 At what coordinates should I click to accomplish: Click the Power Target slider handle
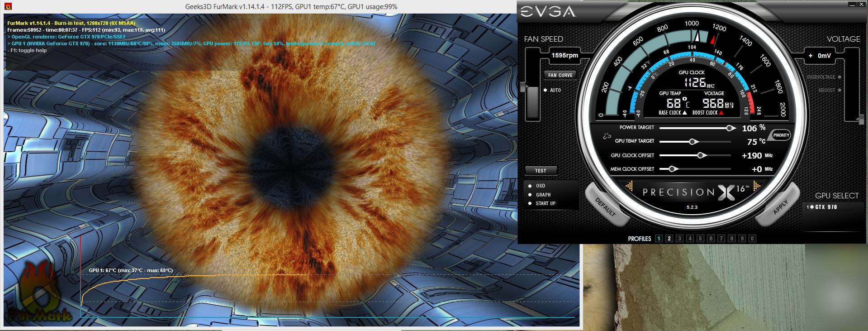click(x=730, y=128)
